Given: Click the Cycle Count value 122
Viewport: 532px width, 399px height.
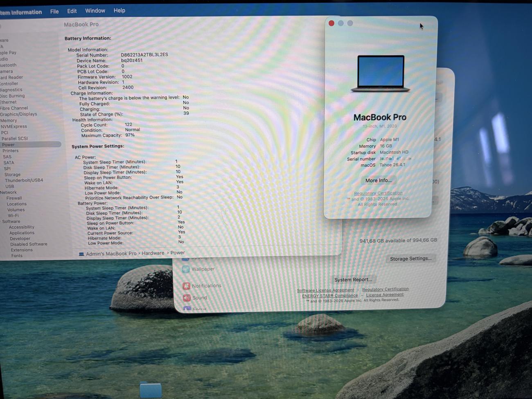Looking at the screenshot, I should [x=128, y=124].
